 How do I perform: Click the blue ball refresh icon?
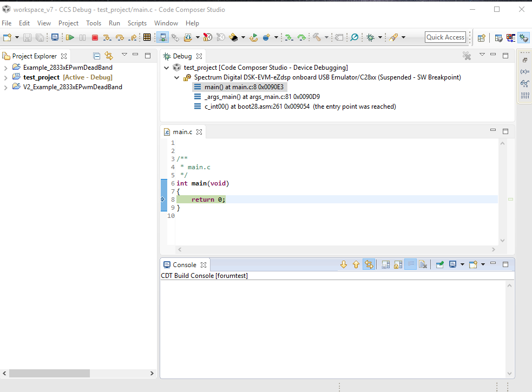(x=267, y=37)
